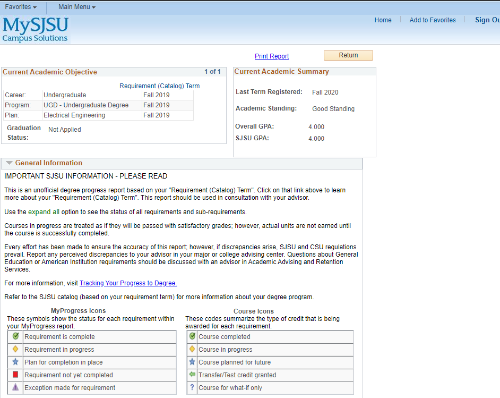Click the 'Last Term Registered:' label
Screen dimensions: 500x398
point(269,92)
